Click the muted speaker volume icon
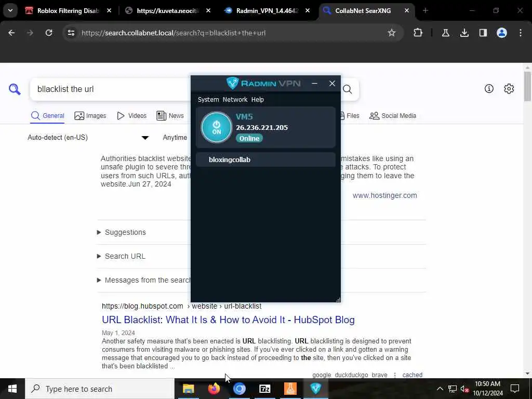The image size is (532, 399). pyautogui.click(x=464, y=389)
